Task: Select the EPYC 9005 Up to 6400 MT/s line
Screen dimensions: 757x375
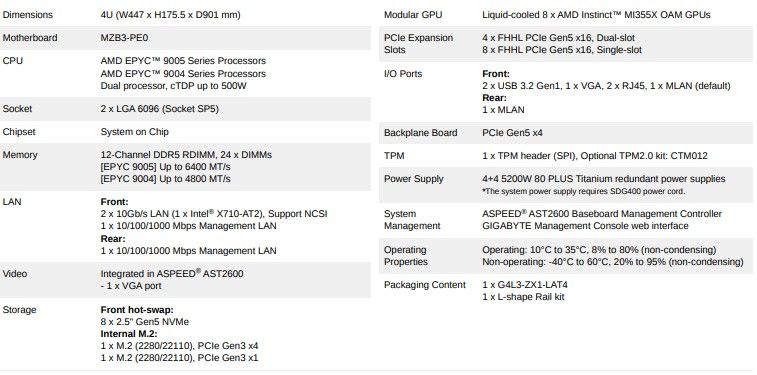Action: pos(165,167)
